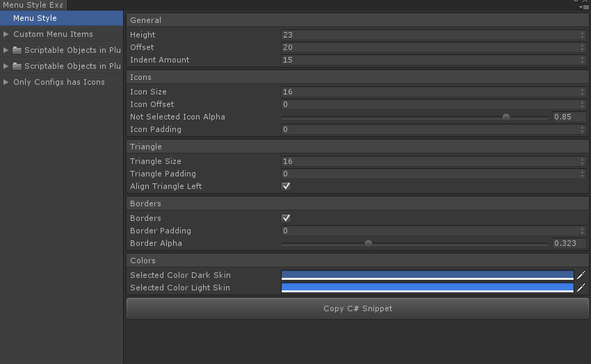Click the Borders section header
This screenshot has height=364, width=591.
pyautogui.click(x=357, y=204)
